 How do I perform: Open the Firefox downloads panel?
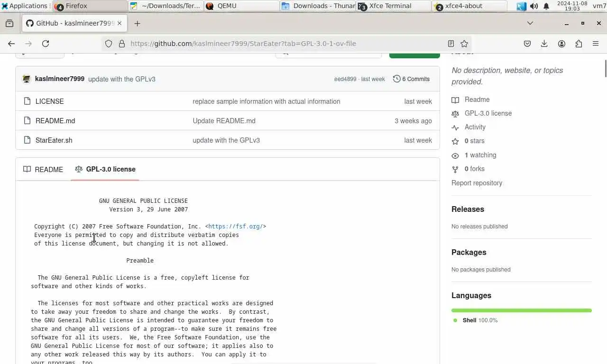pyautogui.click(x=544, y=44)
